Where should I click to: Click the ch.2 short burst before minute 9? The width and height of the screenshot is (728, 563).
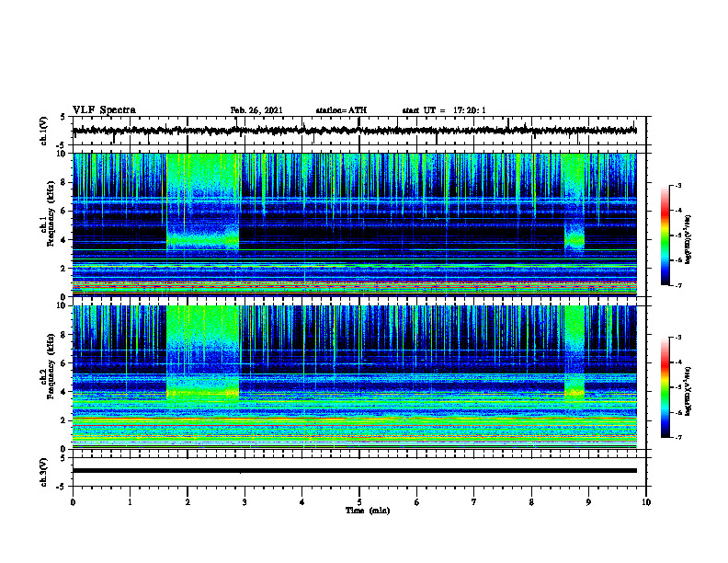574,353
